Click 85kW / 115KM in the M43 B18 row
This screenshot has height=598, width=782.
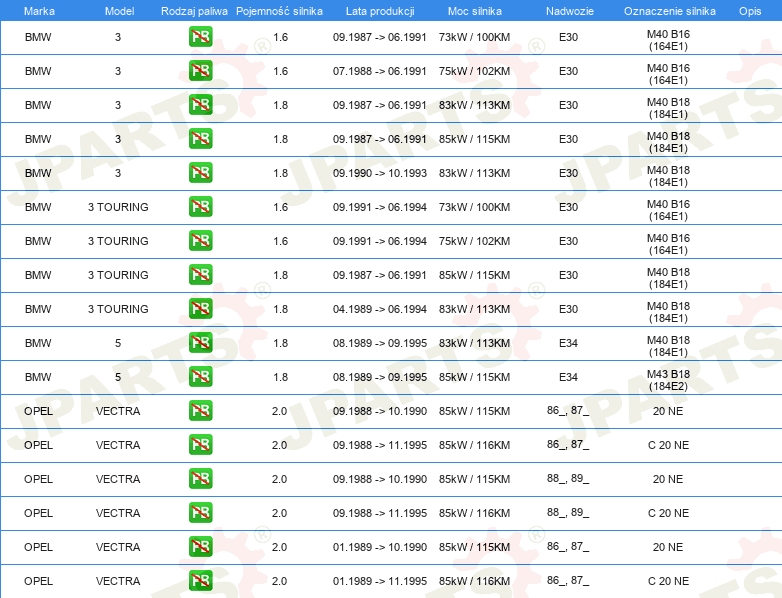474,377
